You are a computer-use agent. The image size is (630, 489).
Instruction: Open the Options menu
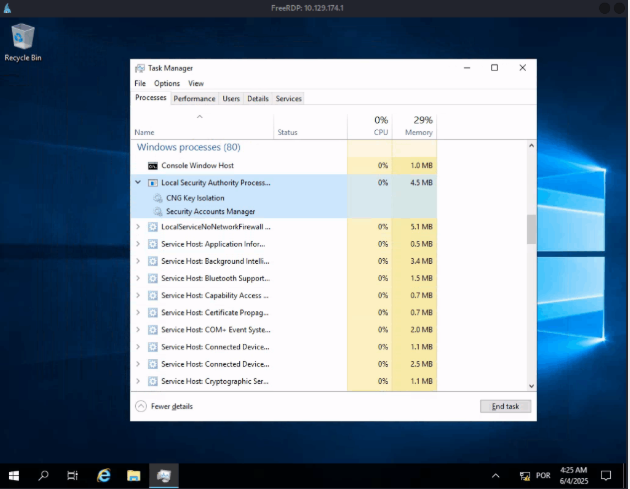(167, 84)
